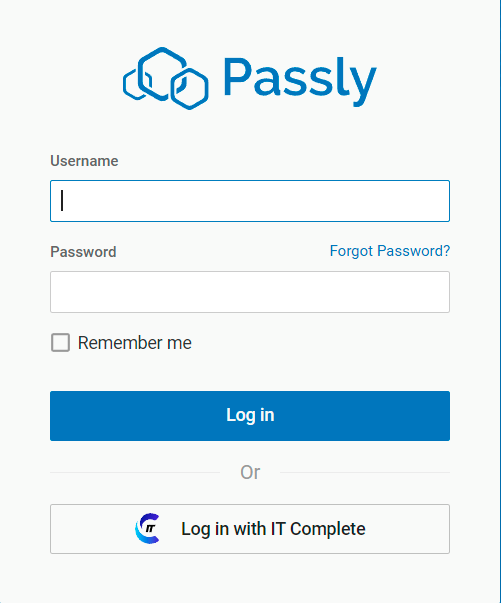Click the large center hexagon of the logo
The image size is (501, 603).
tap(162, 74)
